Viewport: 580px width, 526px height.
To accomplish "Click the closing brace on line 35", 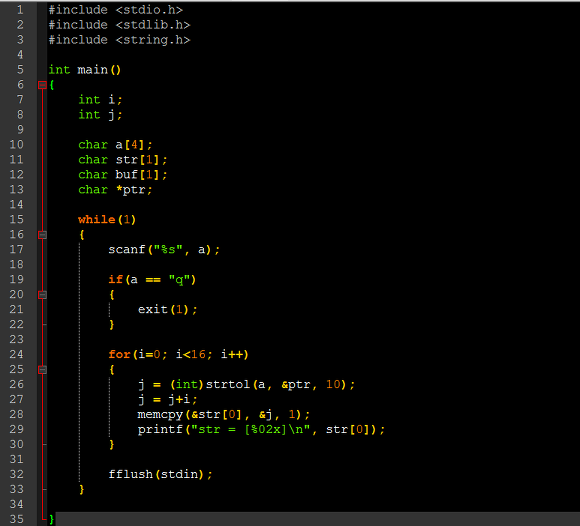I will click(x=51, y=519).
